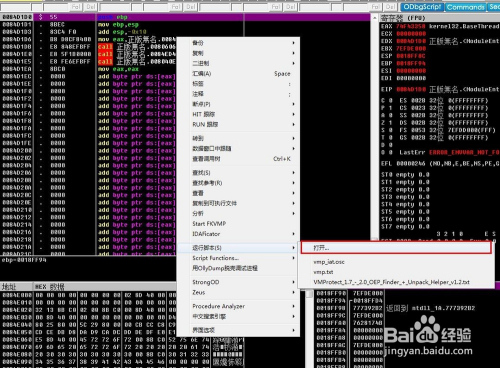Click the ODbgScript toolbar button

[422, 7]
